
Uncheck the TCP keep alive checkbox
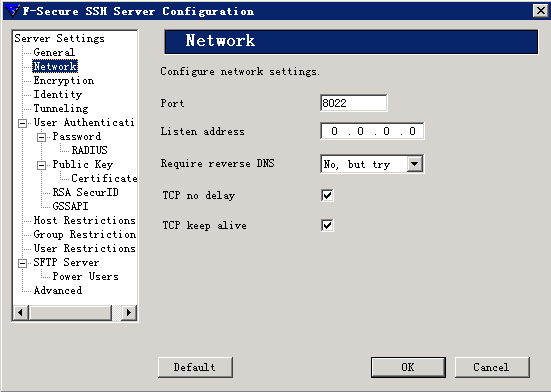point(327,225)
